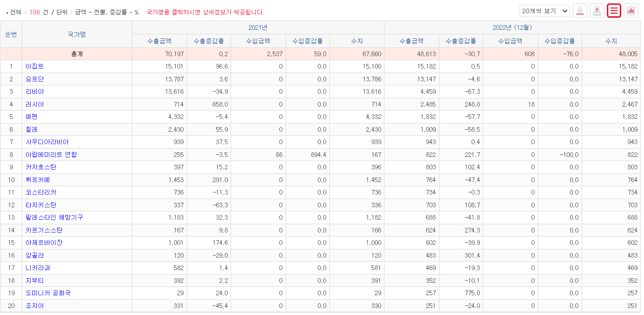Screen dimensions: 644x315
Task: Open the 도미니카 공화국 link
Action: coord(48,293)
